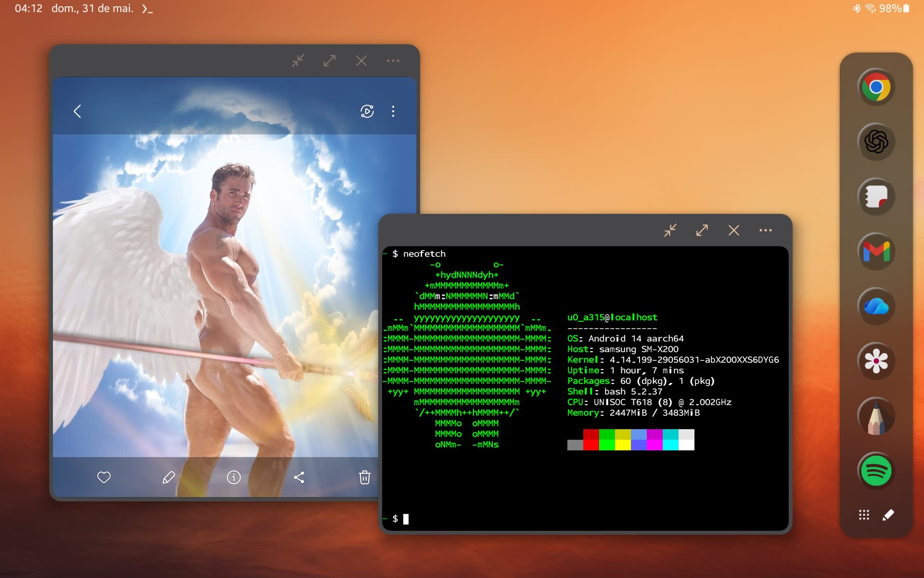Open Chrome from the side dock
Screen dimensions: 924x578
(x=876, y=87)
